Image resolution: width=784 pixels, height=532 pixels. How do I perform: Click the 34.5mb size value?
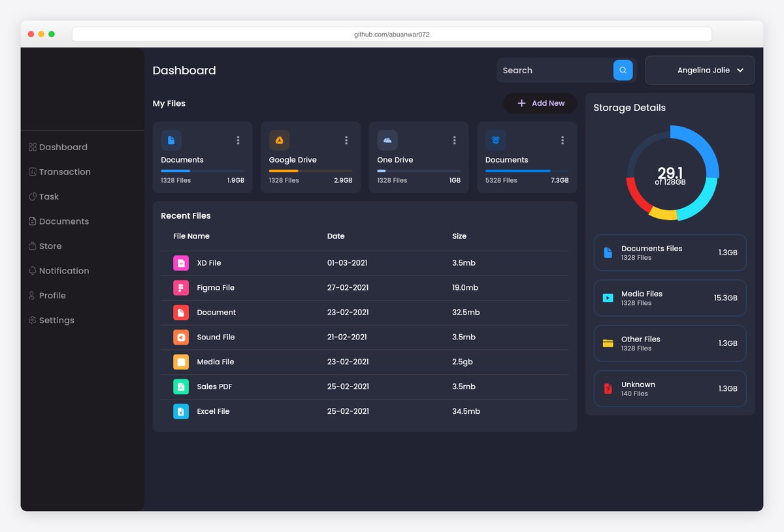pyautogui.click(x=466, y=412)
